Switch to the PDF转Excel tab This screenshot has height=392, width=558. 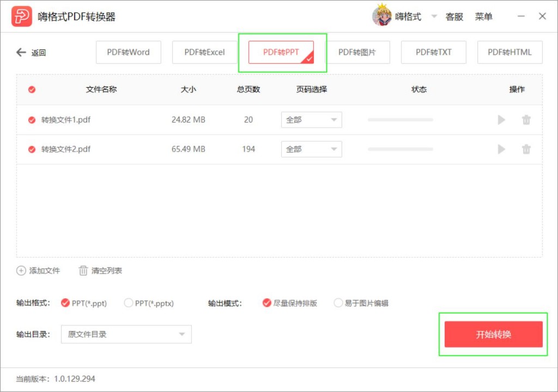pos(205,52)
